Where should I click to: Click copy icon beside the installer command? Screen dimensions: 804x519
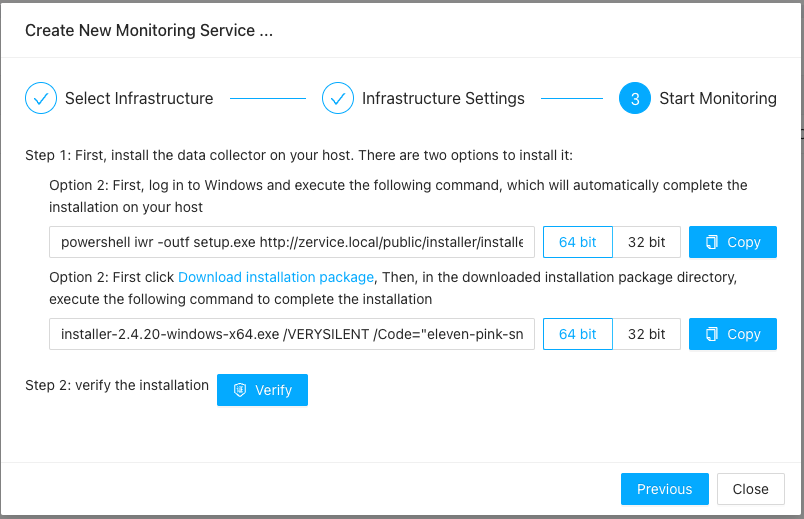(x=712, y=334)
